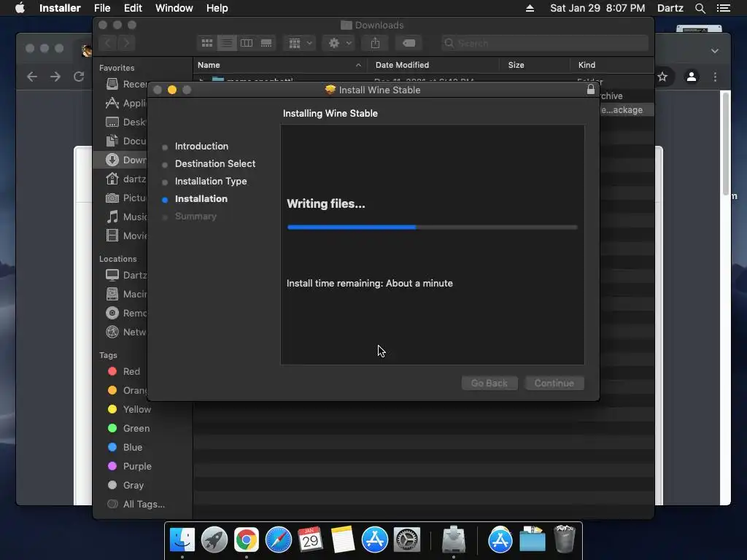Open All Tags in Finder sidebar
747x560 pixels.
(x=136, y=504)
